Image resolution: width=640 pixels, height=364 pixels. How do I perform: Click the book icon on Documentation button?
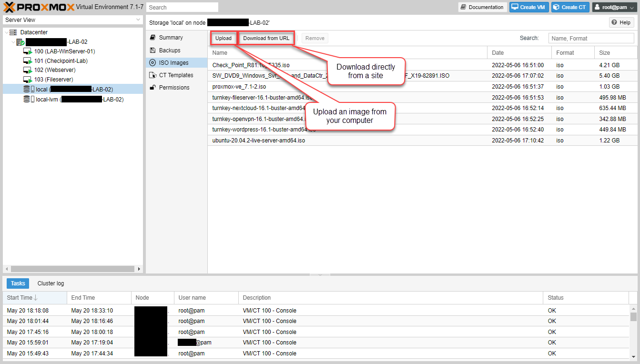(463, 7)
